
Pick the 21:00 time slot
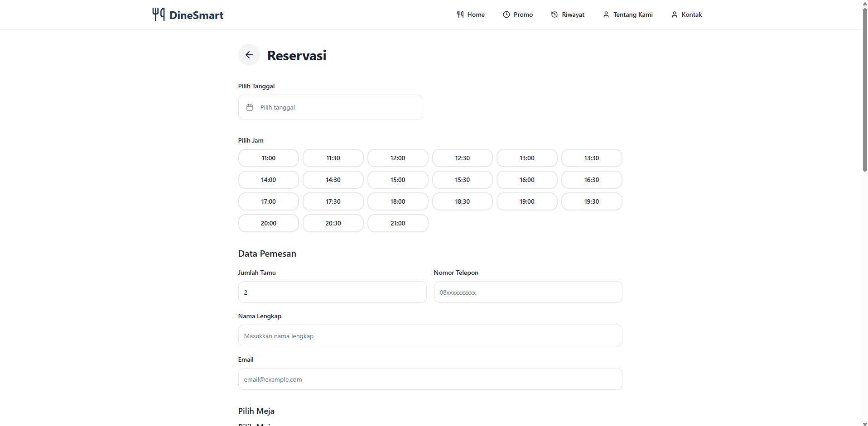point(397,223)
